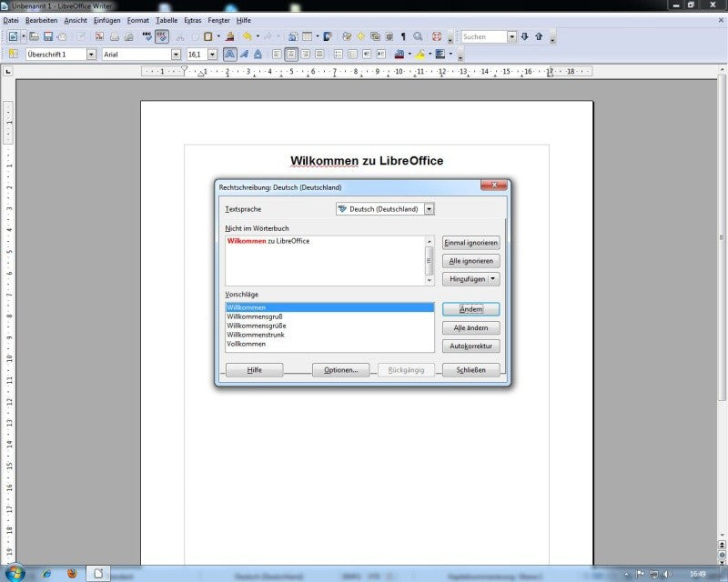728x582 pixels.
Task: Expand the font size dropdown 16,1
Action: coord(213,55)
